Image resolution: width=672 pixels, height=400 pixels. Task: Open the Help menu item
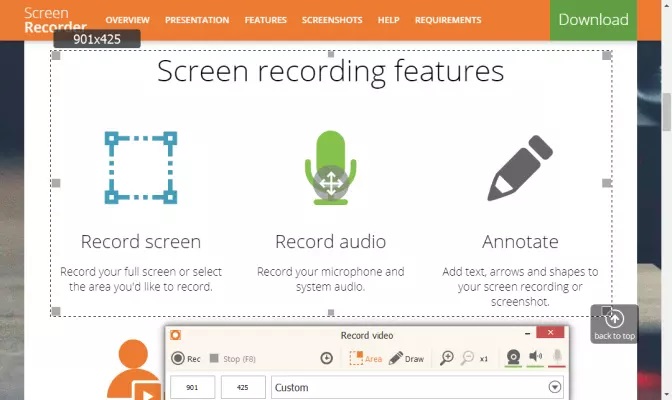pyautogui.click(x=388, y=20)
